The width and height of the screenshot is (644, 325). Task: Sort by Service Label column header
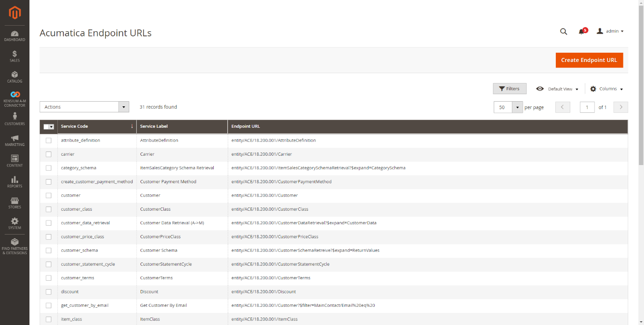point(182,126)
